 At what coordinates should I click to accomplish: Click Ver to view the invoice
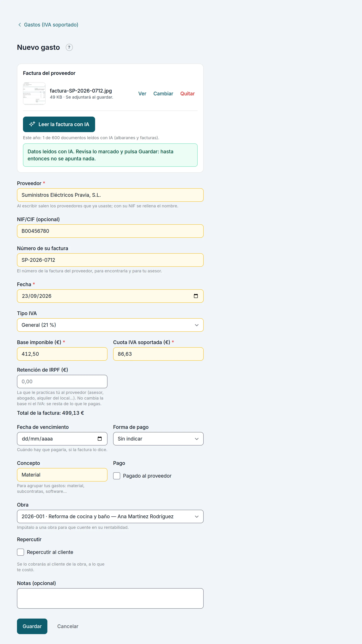click(142, 93)
